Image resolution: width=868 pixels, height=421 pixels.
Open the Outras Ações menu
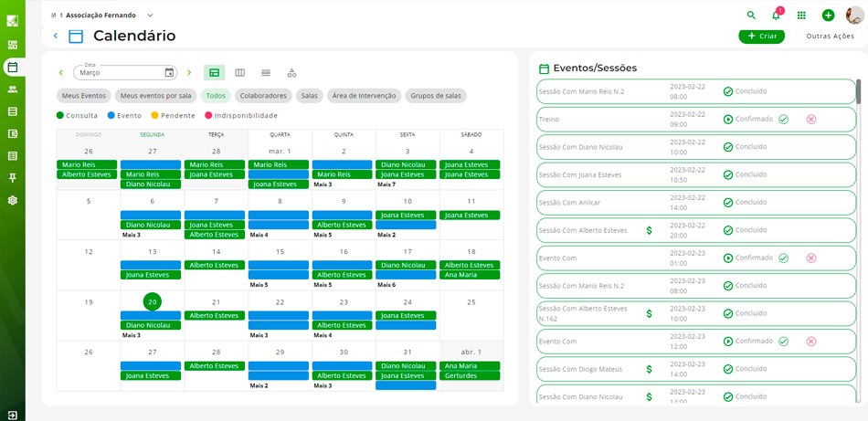point(830,36)
